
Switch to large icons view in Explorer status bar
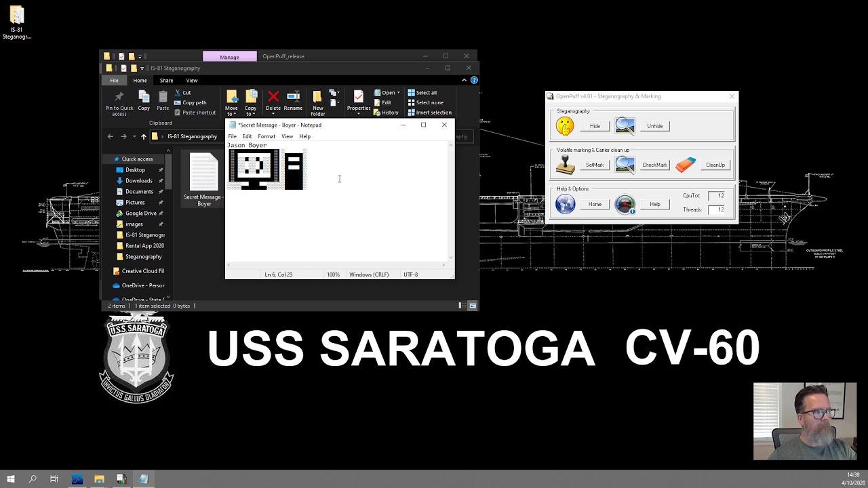tap(473, 306)
